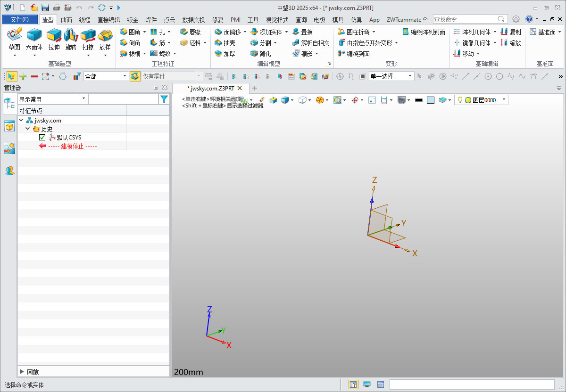Click the 六面体 (Block) tool icon

[34, 35]
